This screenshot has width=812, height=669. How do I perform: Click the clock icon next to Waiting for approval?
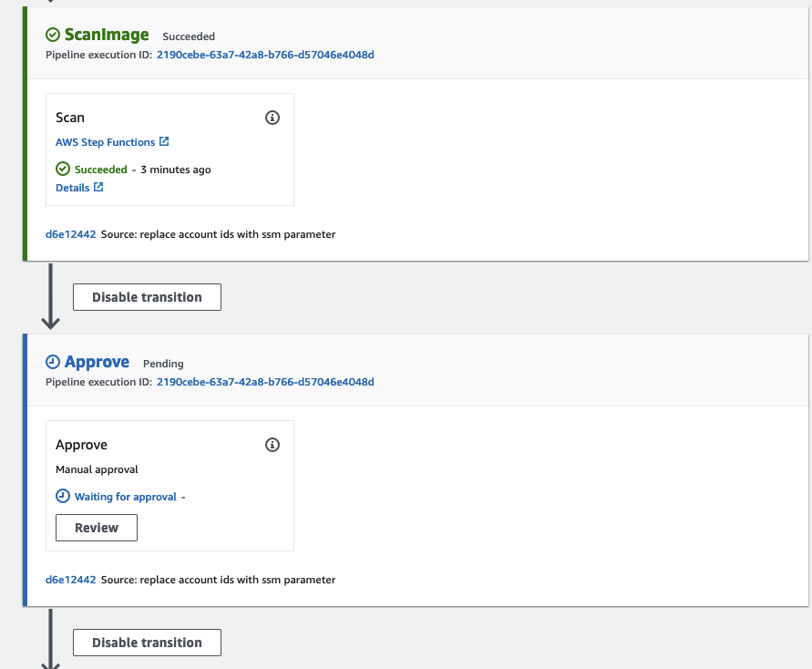point(63,497)
